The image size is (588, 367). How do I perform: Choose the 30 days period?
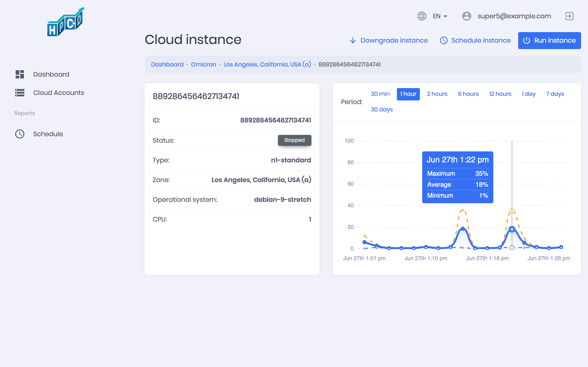click(382, 109)
